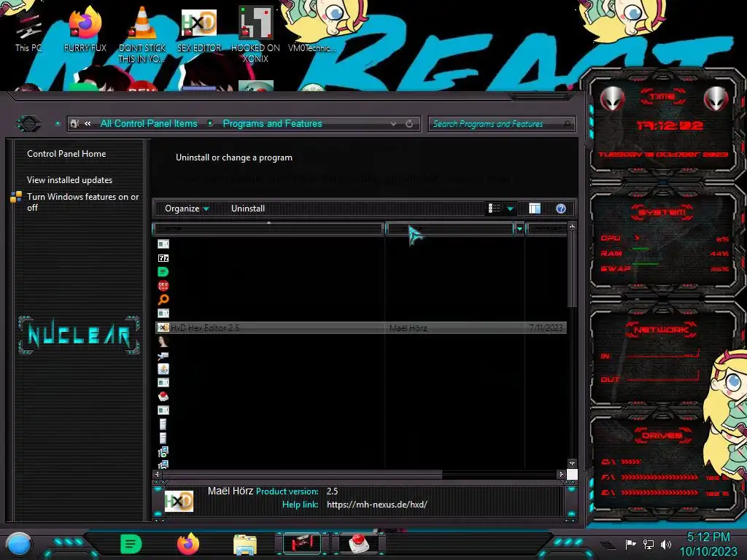Click the search magnifier in search box
The width and height of the screenshot is (747, 560).
[567, 124]
